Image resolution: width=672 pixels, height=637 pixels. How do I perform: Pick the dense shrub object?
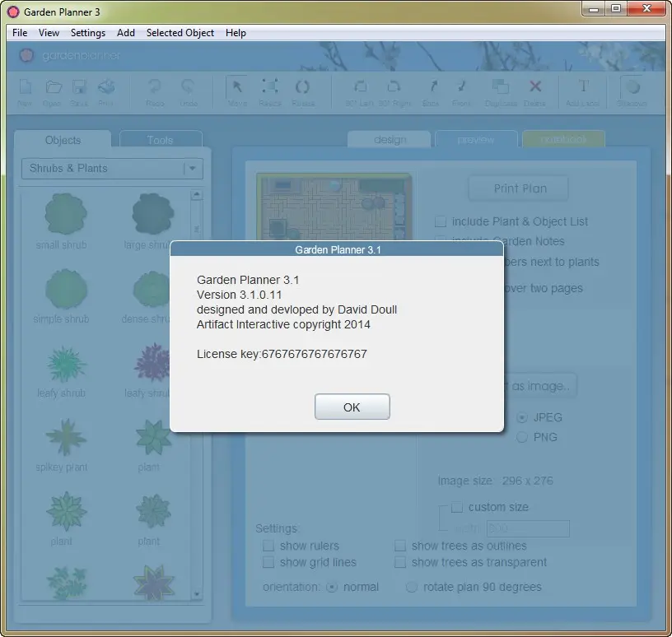tap(151, 289)
